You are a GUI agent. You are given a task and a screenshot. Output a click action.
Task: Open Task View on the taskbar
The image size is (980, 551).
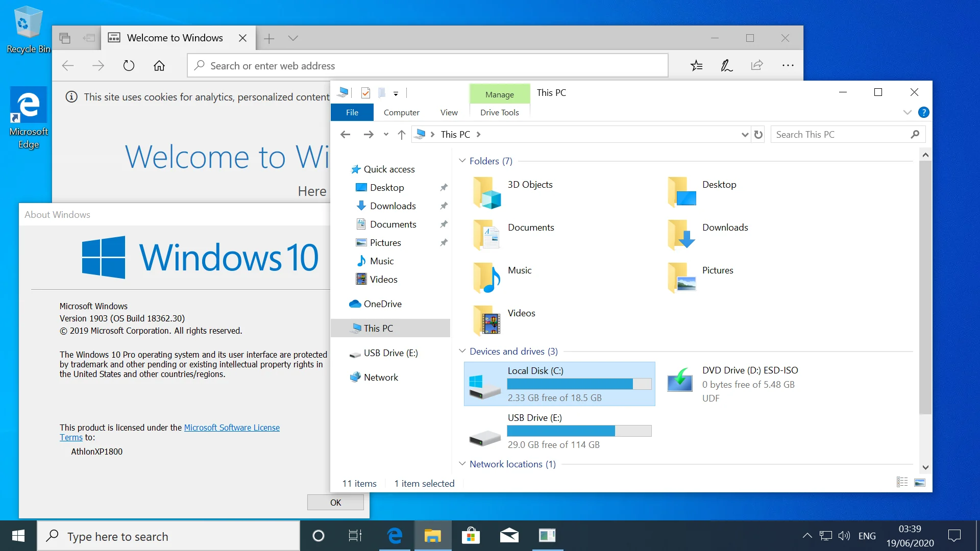(x=355, y=536)
